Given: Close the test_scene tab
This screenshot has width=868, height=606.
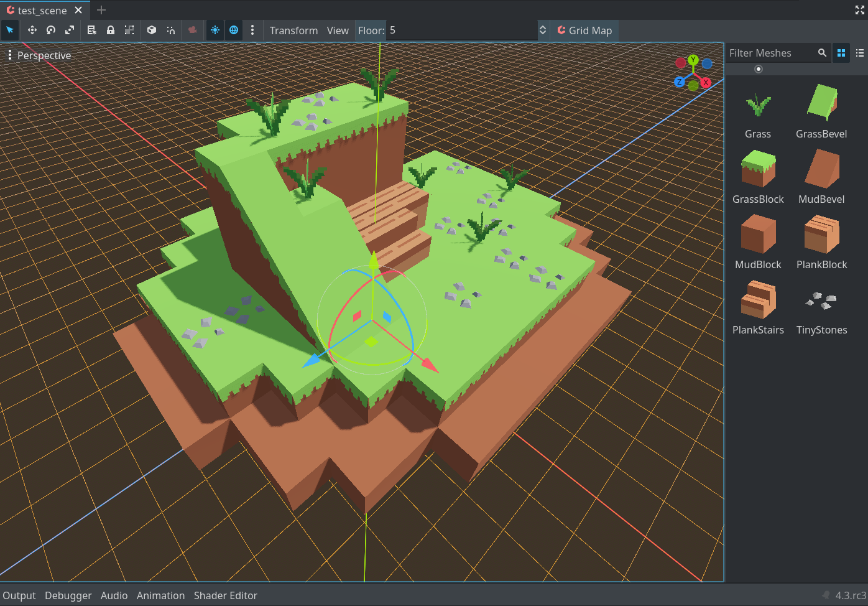Looking at the screenshot, I should point(78,11).
